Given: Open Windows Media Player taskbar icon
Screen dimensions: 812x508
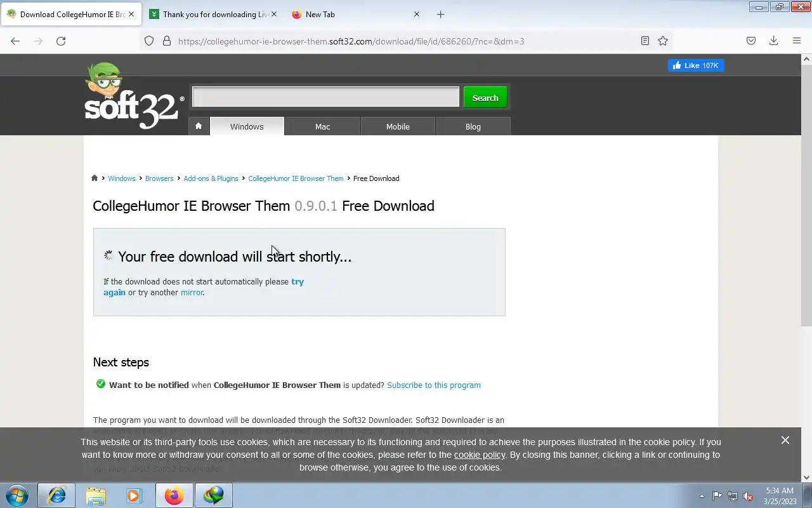Looking at the screenshot, I should (134, 495).
